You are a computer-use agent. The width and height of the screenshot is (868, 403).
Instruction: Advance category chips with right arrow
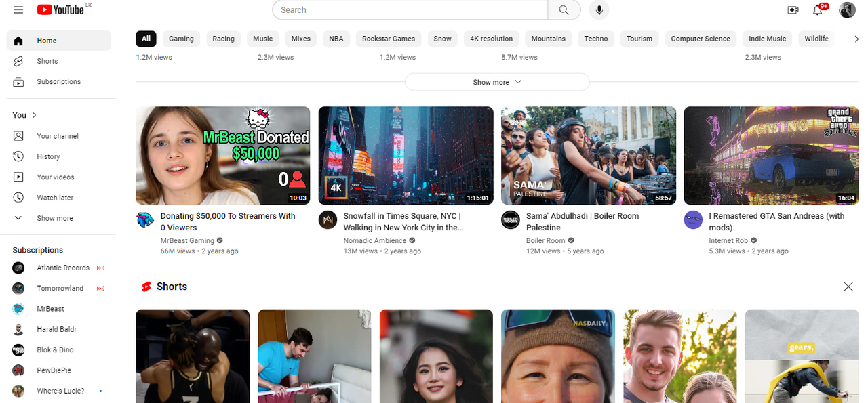tap(856, 39)
